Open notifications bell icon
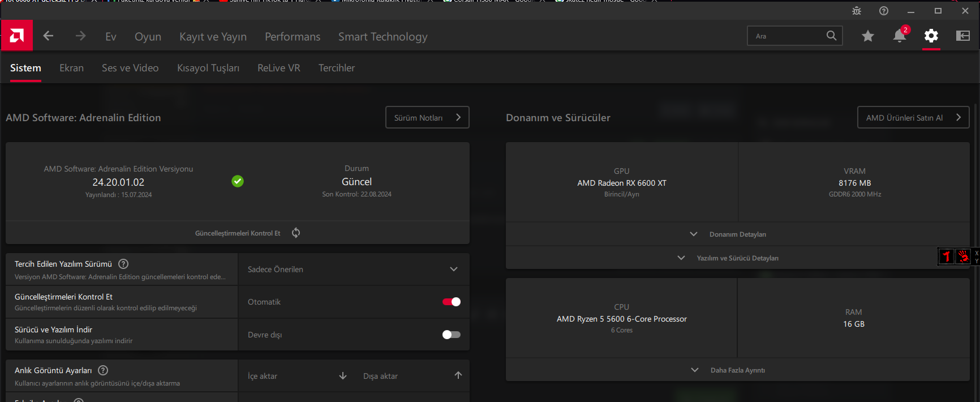This screenshot has width=980, height=402. (x=900, y=36)
